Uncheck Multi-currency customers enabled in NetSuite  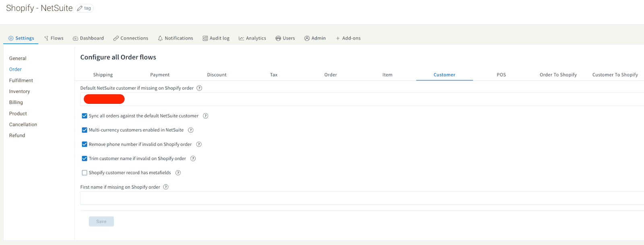[85, 130]
